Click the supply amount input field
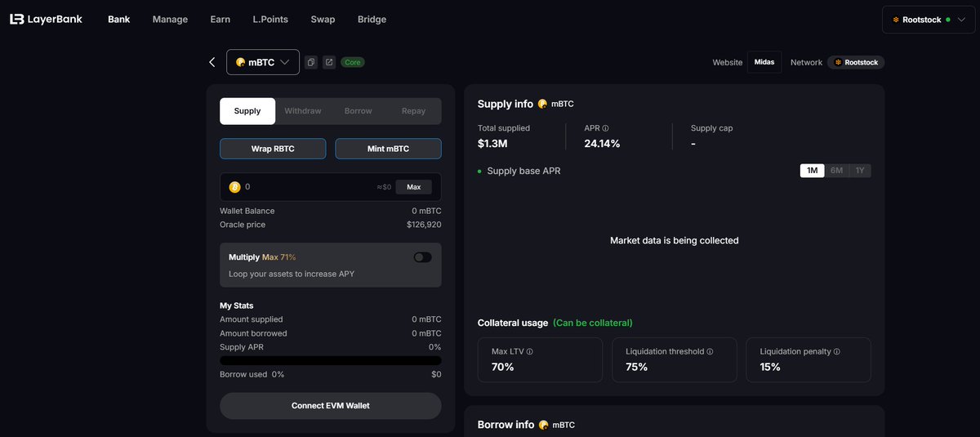The height and width of the screenshot is (437, 980). point(331,187)
